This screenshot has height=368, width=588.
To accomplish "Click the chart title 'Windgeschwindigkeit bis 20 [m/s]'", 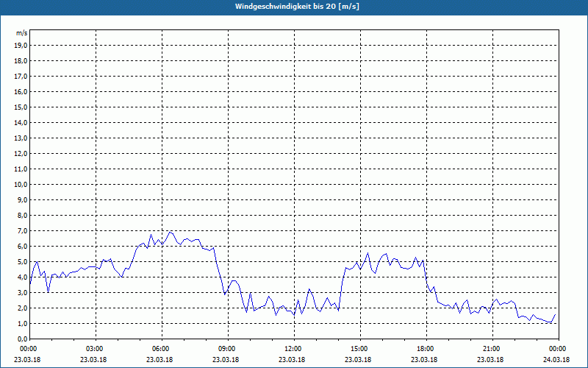I will click(x=297, y=7).
